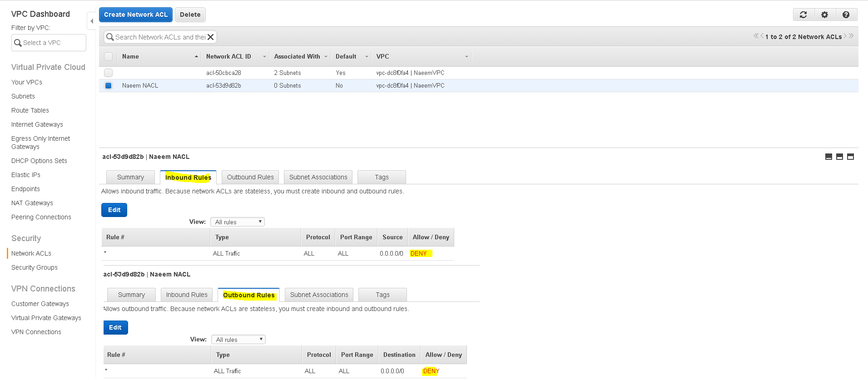Open VPC column dropdown arrow

(x=466, y=57)
